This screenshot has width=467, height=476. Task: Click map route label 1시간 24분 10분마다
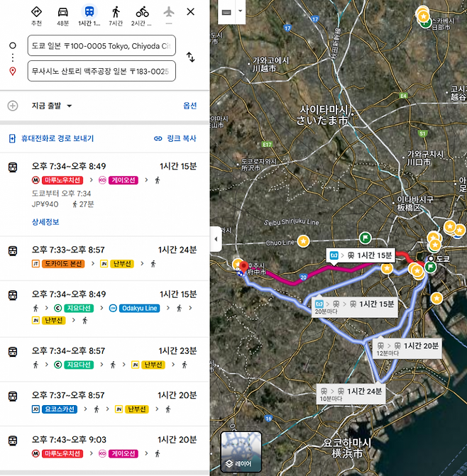click(351, 394)
